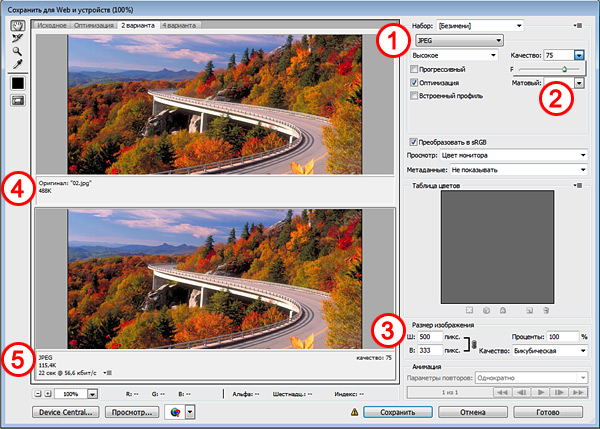Click the lock color icon
600x429 pixels.
point(503,310)
